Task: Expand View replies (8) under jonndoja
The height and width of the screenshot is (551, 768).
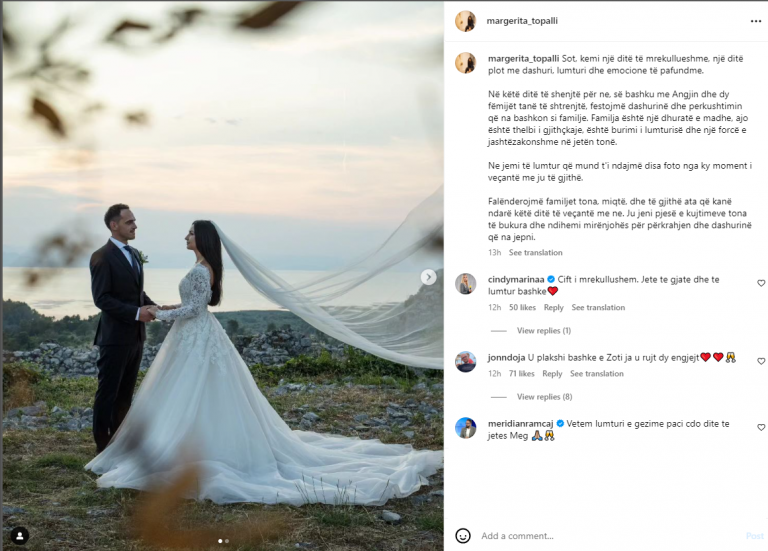Action: point(544,397)
